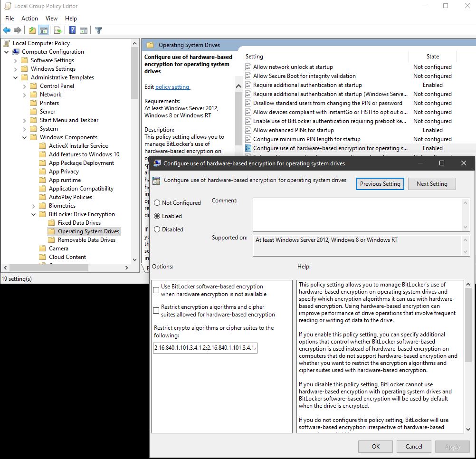Click the Filter funnel toolbar icon

(98, 30)
